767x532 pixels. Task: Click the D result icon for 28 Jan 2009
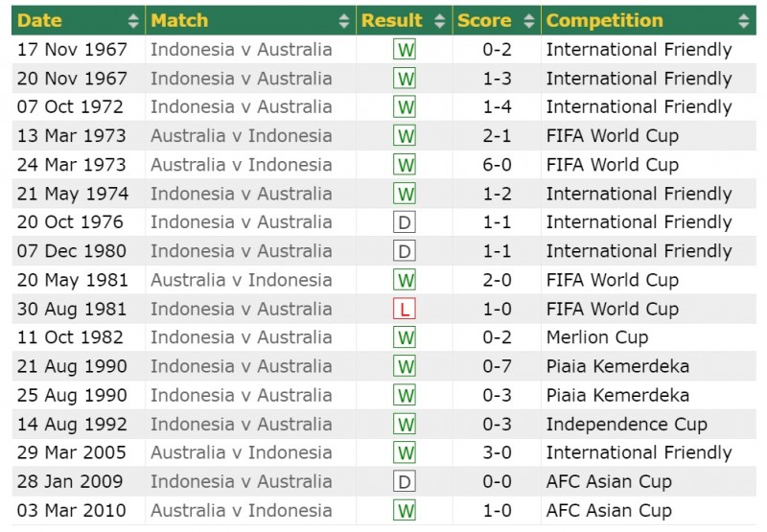coord(405,482)
